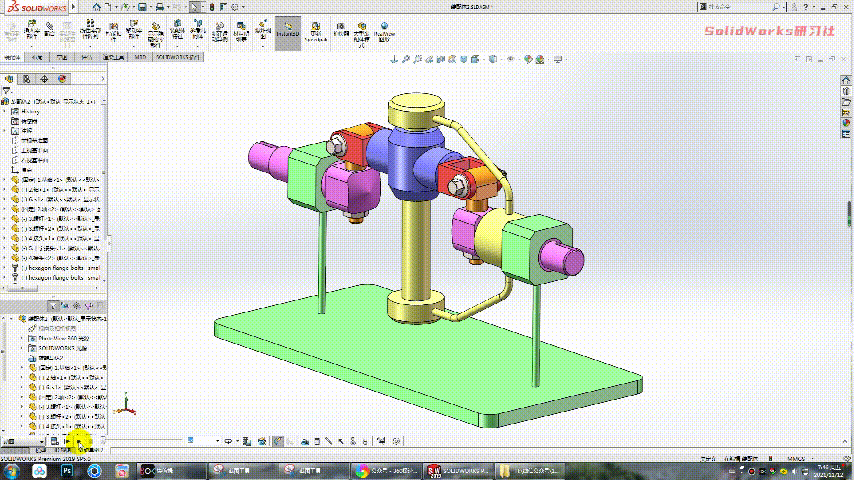Viewport: 854px width, 480px height.
Task: Click the tree filter funnel icon
Action: 7,91
